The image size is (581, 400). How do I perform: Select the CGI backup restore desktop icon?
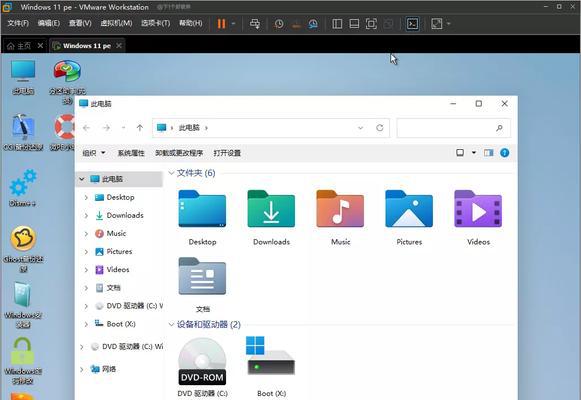pos(23,132)
